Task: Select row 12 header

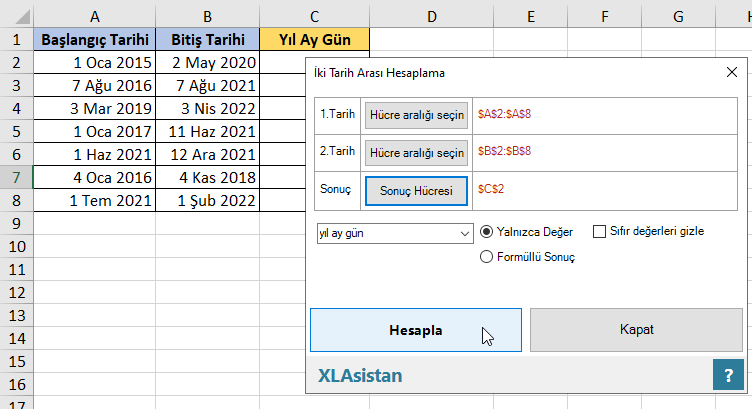Action: click(x=16, y=292)
